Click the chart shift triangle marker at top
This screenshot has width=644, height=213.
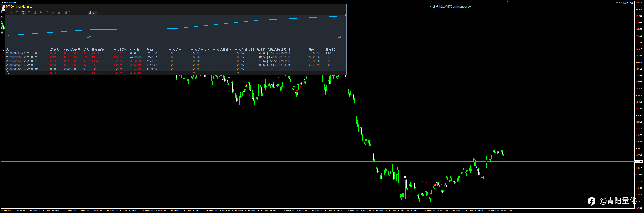coord(507,2)
